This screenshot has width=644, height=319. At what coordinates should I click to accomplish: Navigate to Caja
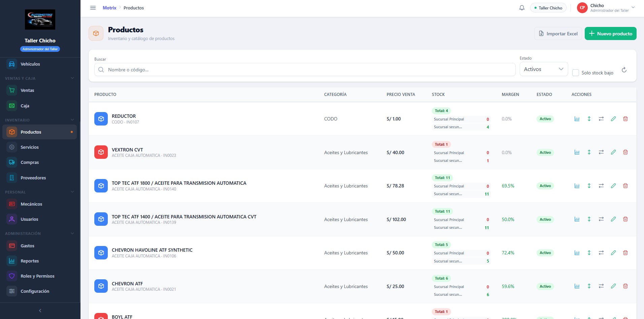pyautogui.click(x=39, y=106)
